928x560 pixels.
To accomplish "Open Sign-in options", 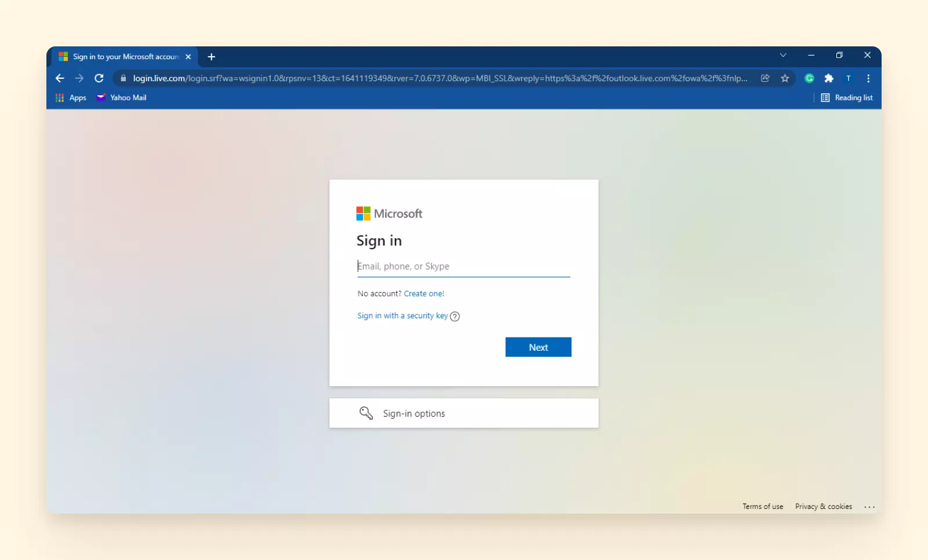I will tap(464, 413).
